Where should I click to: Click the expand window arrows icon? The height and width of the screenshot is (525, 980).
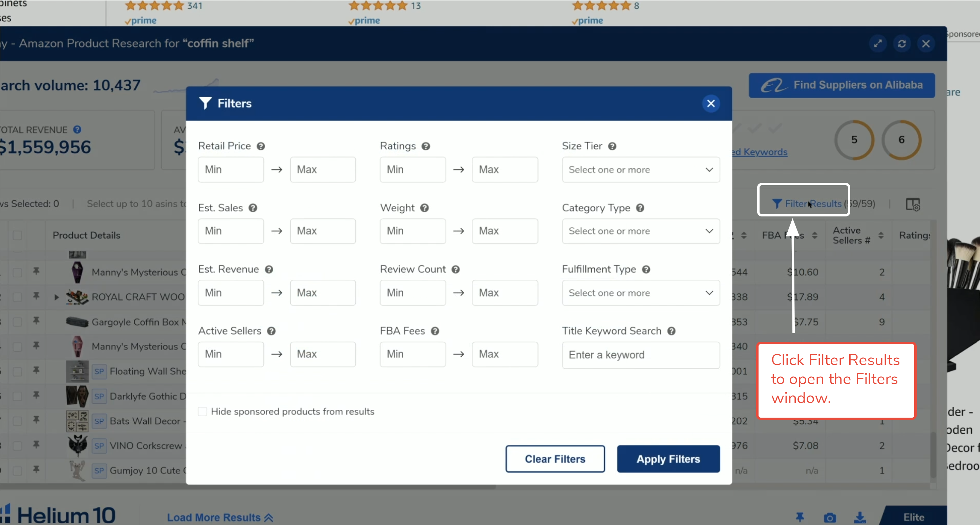point(878,44)
